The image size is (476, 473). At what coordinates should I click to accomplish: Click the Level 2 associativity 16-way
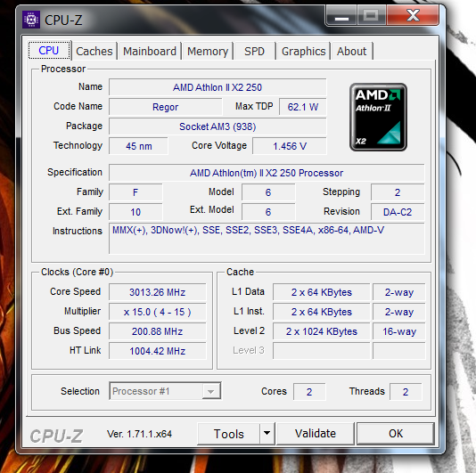(x=399, y=331)
